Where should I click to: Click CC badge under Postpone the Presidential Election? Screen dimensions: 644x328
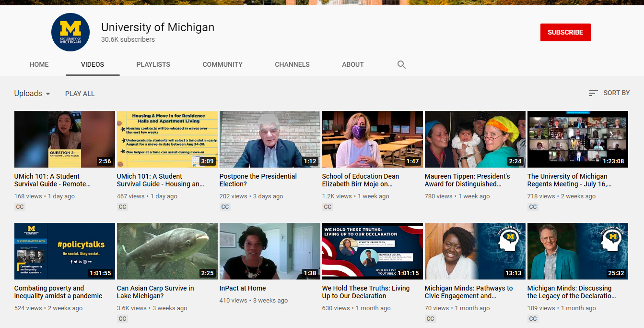[225, 207]
